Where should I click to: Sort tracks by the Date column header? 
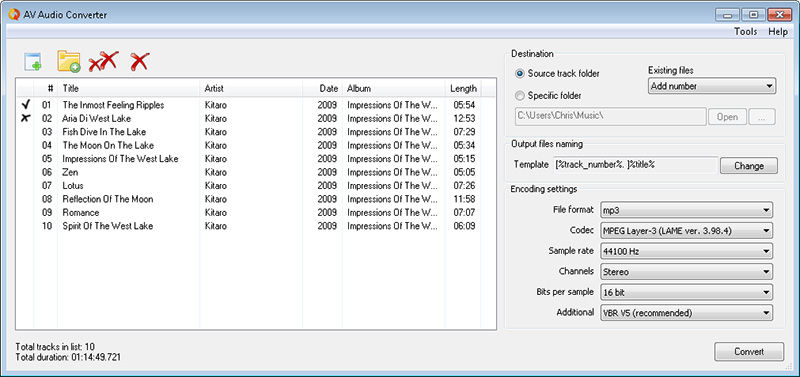pos(322,88)
